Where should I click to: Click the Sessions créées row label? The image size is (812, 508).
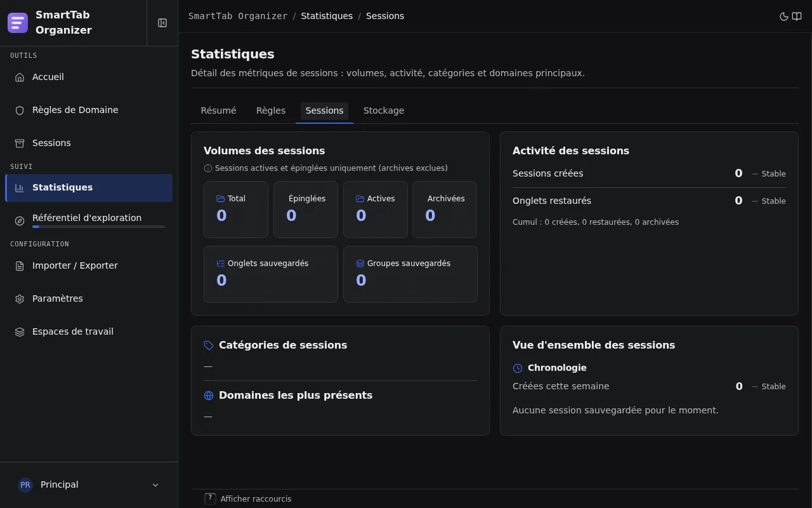548,173
